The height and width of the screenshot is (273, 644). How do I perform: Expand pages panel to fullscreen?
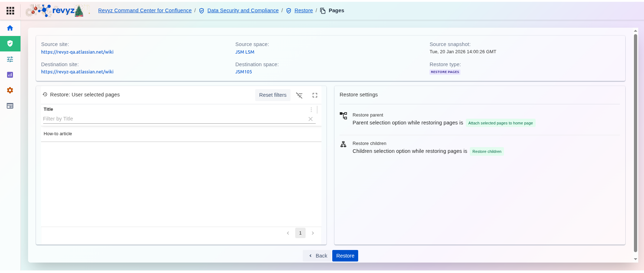pyautogui.click(x=315, y=95)
